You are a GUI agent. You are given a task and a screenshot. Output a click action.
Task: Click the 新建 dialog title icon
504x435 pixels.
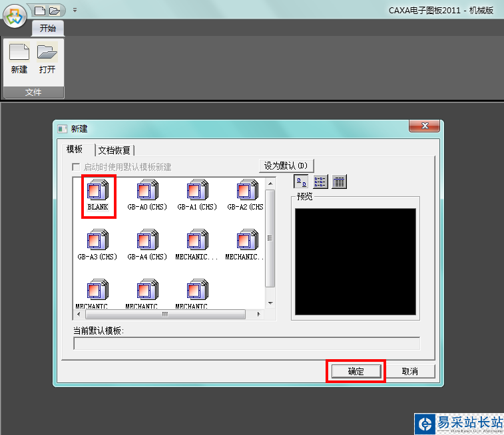coord(63,129)
